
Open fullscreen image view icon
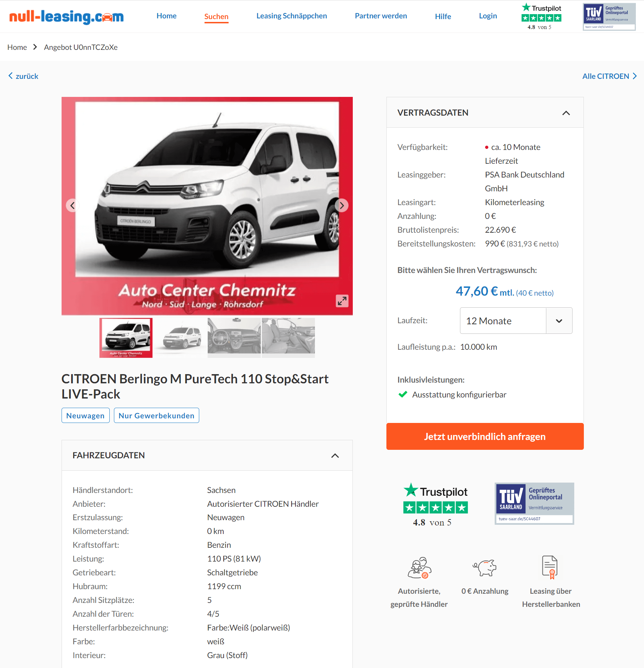tap(342, 301)
